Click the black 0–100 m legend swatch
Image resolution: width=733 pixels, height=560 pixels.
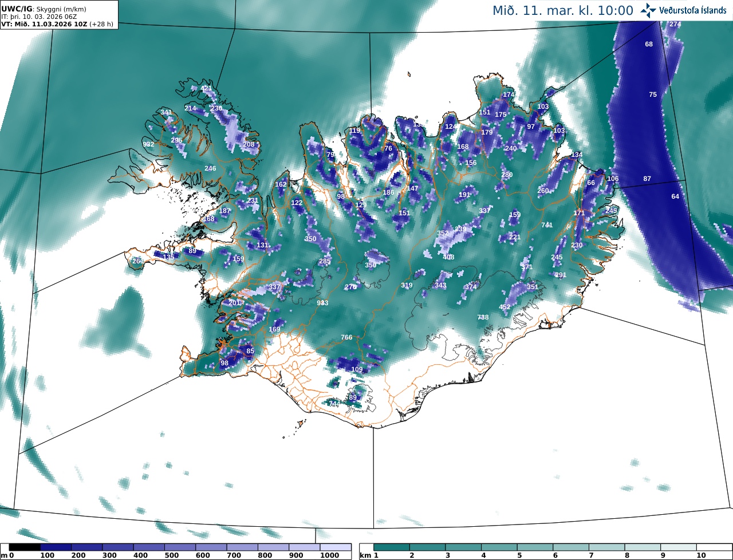click(24, 547)
